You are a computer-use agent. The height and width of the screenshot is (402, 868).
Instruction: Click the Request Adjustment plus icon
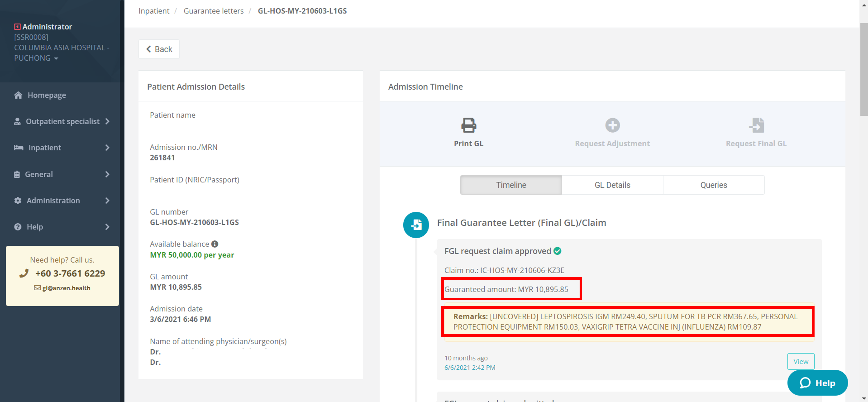point(612,125)
